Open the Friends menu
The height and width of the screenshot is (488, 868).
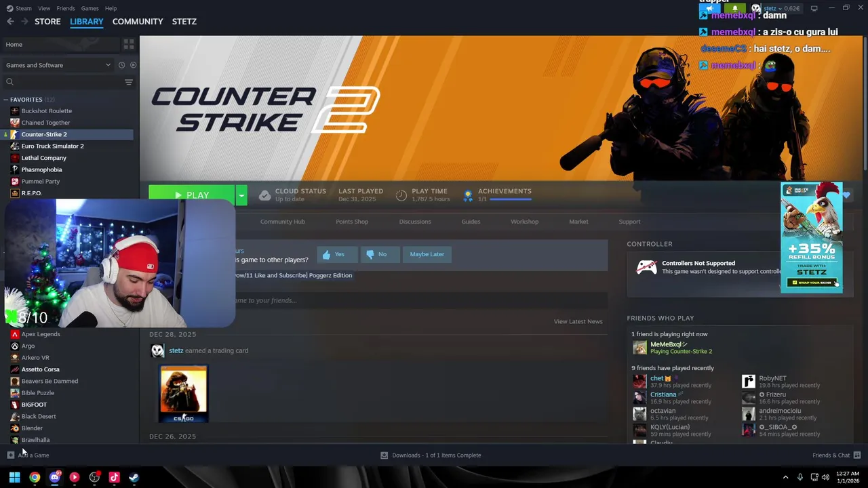coord(66,8)
